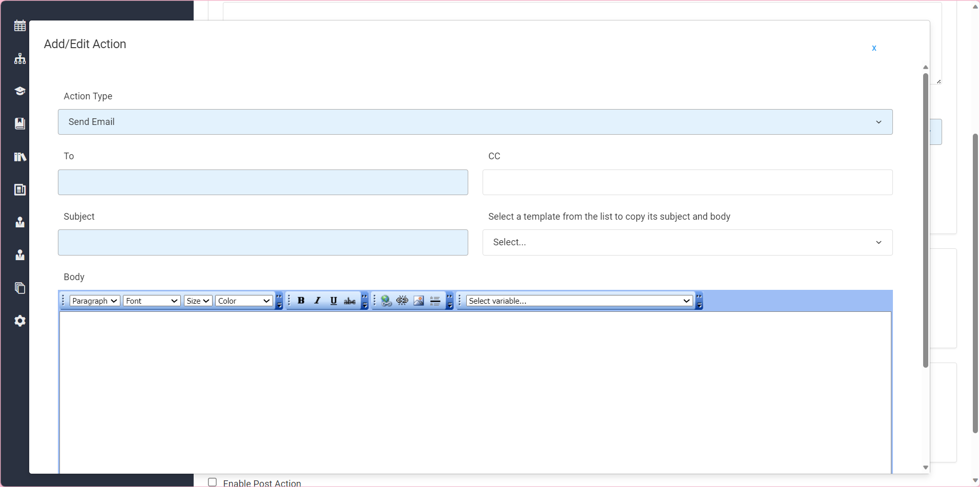Viewport: 980px width, 487px height.
Task: Insert a hyperlink using the globe link icon
Action: tap(386, 301)
